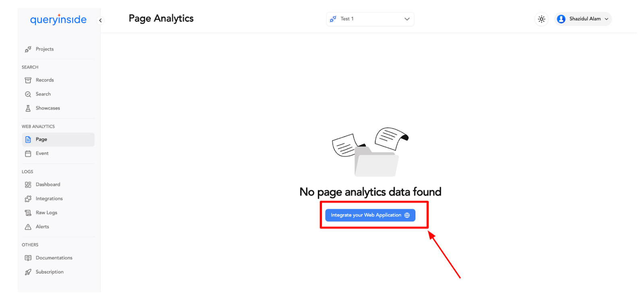Click the Showcases flask icon
644x301 pixels.
coord(28,108)
